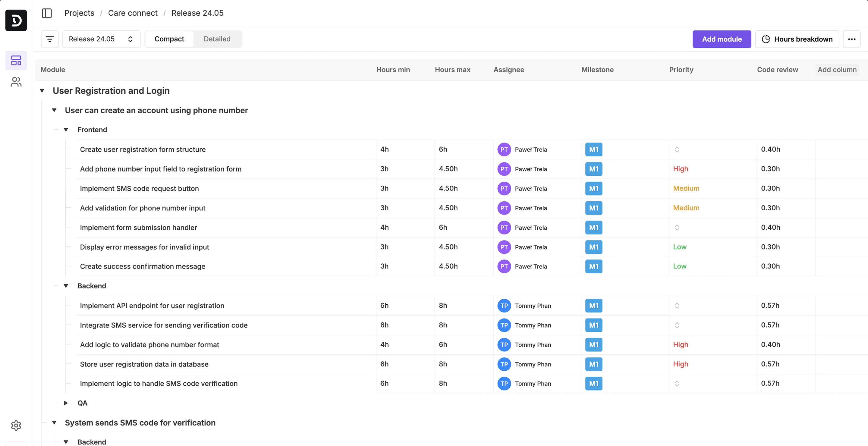Click M1 milestone badge for Add phone number input row
Screen dimensions: 868x446
594,169
